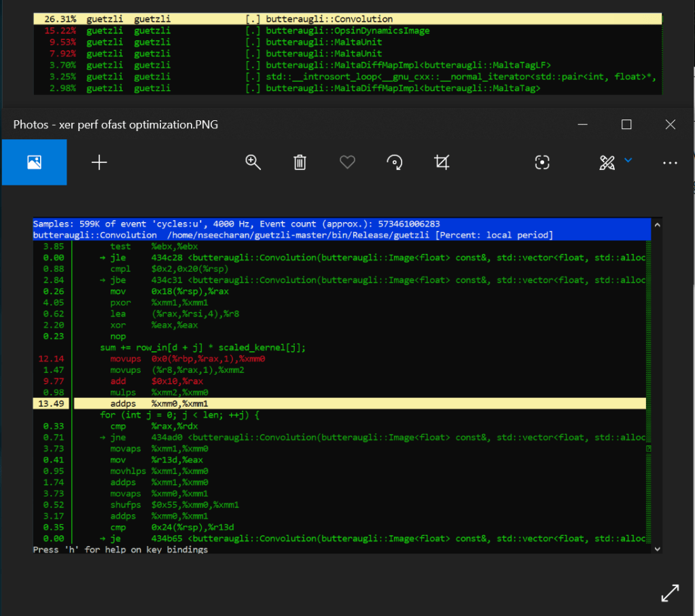Toggle the heart favorite icon
The height and width of the screenshot is (616, 695).
[347, 162]
